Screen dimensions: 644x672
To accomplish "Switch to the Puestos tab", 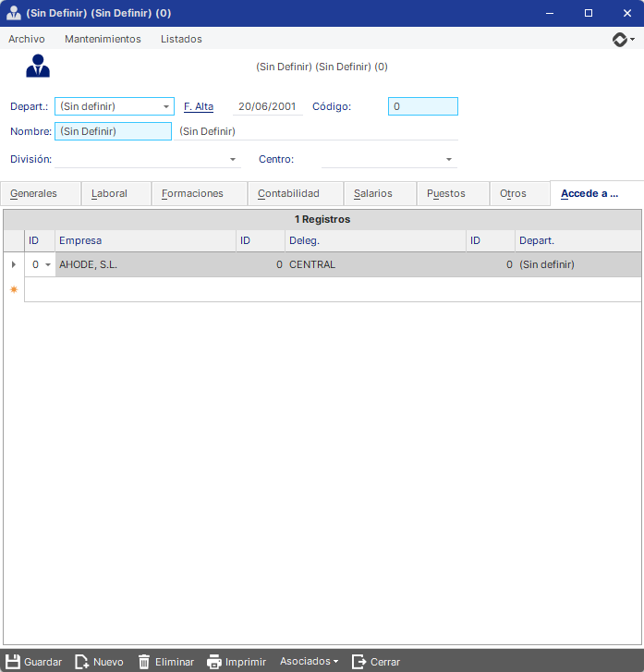I will click(454, 193).
